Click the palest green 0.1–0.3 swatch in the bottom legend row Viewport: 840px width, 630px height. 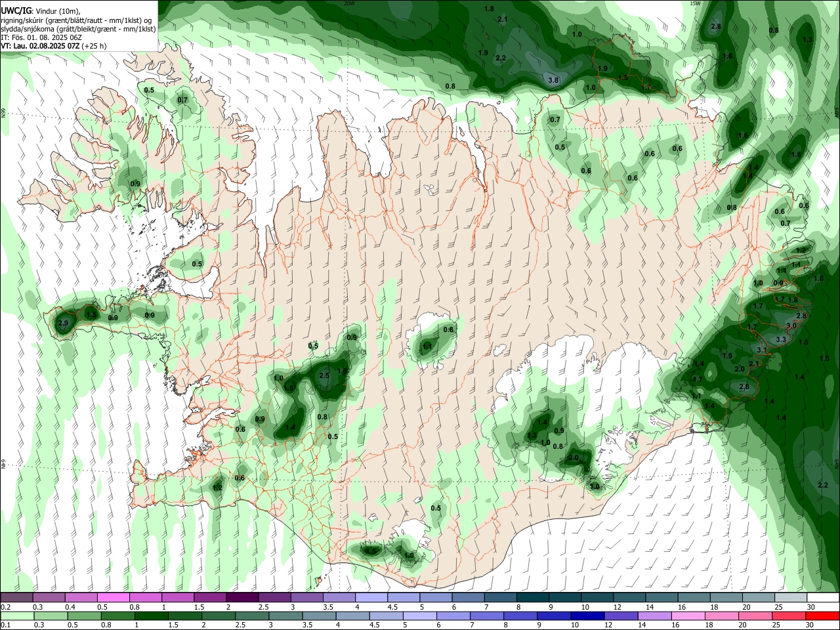pyautogui.click(x=16, y=616)
